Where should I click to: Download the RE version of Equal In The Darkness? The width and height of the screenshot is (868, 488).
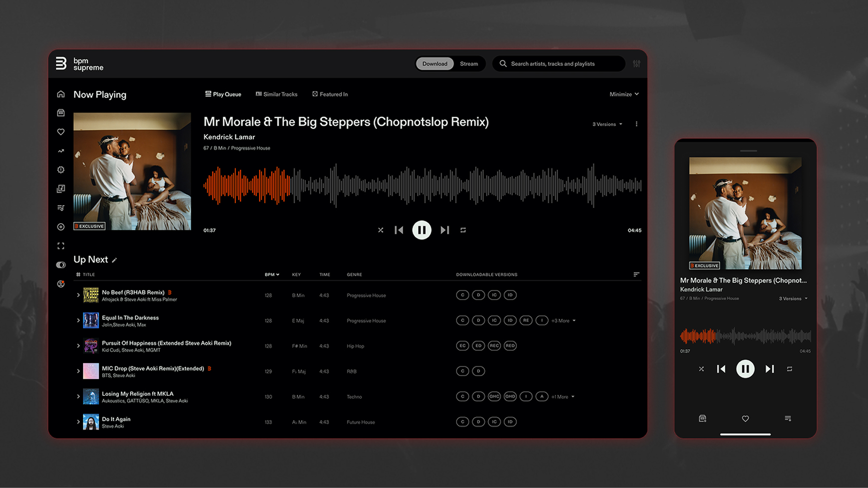526,320
